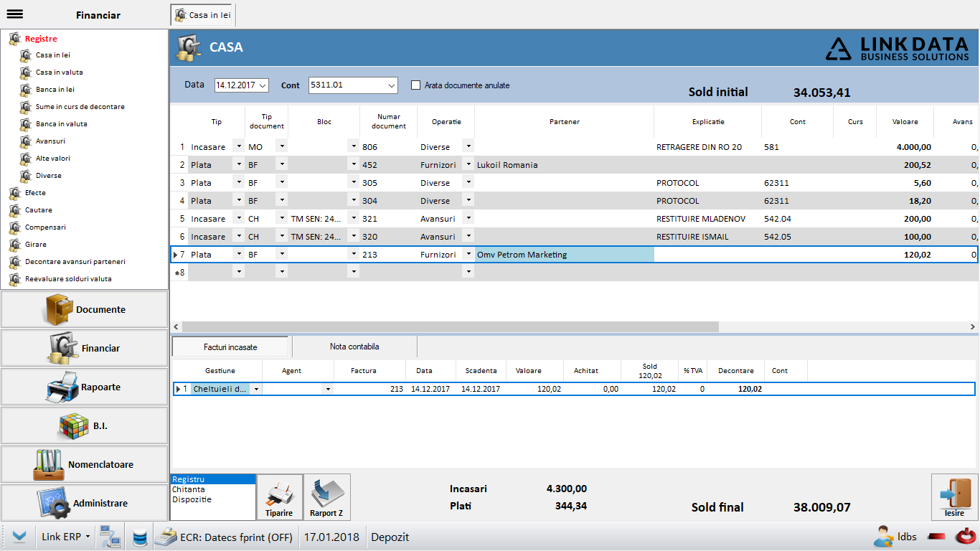Open Tip dropdown in row 1 Incasare
Viewport: 980px width, 551px height.
(238, 146)
